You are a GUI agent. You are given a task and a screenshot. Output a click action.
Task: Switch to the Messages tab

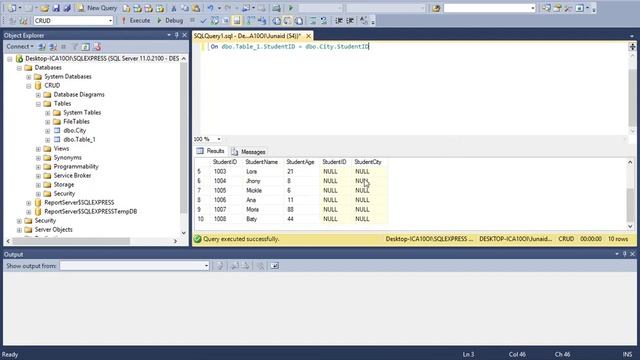pyautogui.click(x=249, y=152)
